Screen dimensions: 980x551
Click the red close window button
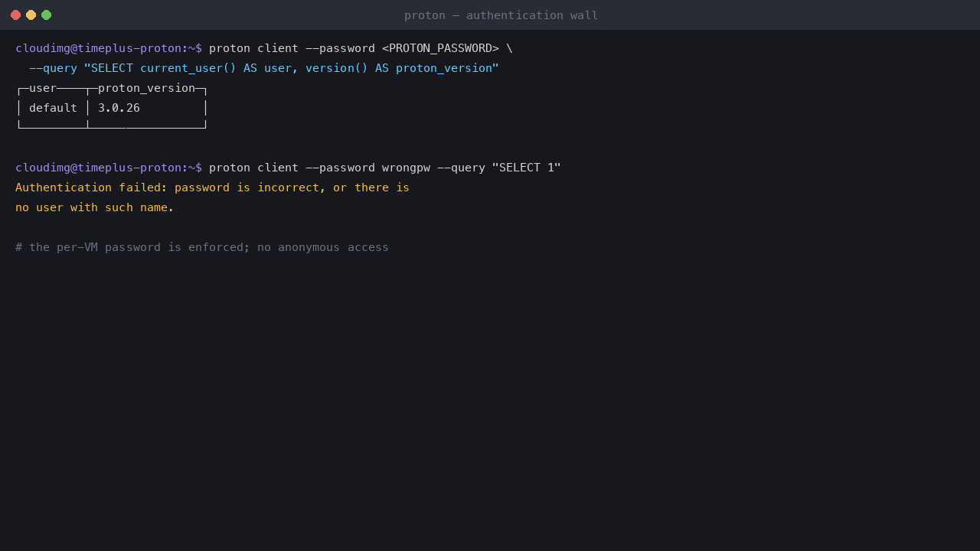coord(15,15)
